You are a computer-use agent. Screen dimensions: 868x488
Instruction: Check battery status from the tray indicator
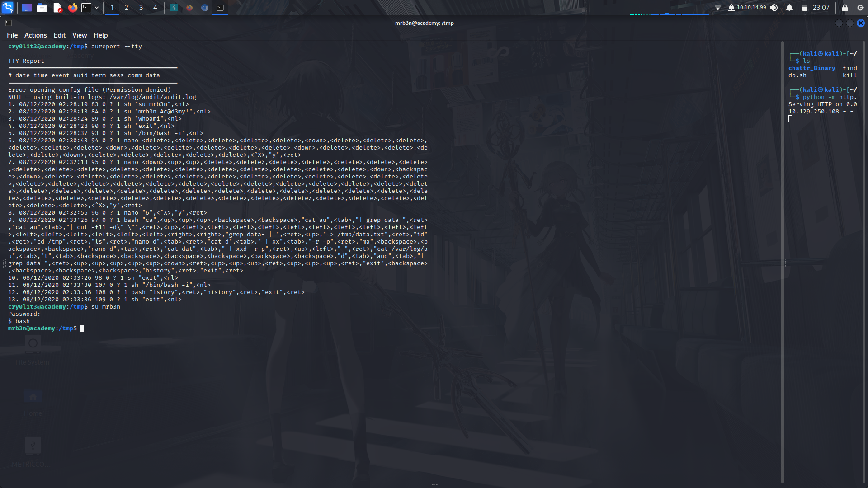[x=804, y=7]
